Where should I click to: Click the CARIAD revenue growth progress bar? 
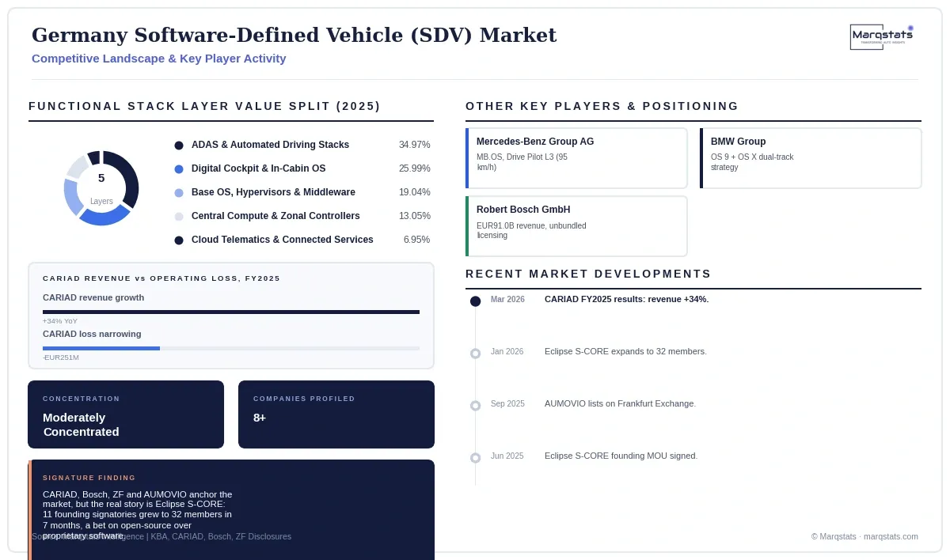[231, 312]
